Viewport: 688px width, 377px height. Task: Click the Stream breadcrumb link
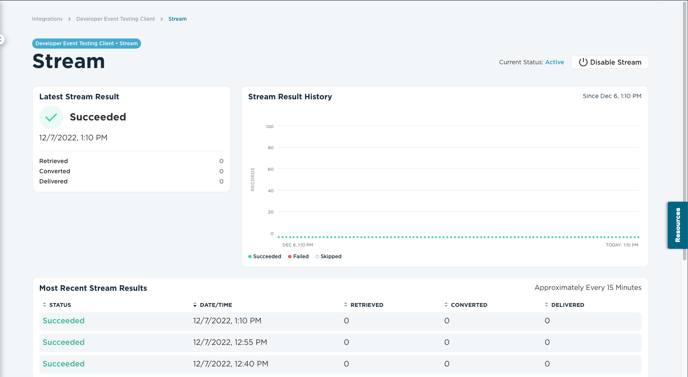click(x=178, y=19)
